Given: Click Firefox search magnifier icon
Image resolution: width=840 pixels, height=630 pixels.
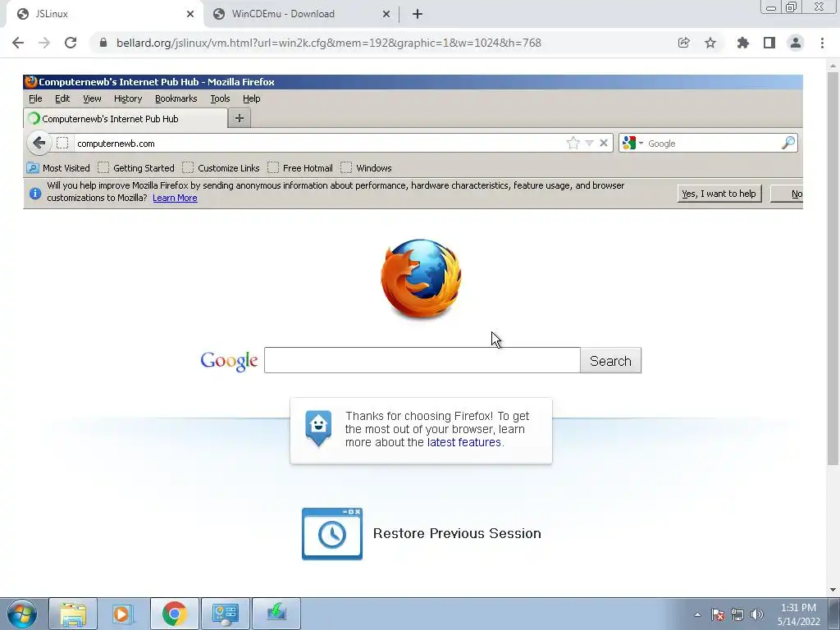Looking at the screenshot, I should (788, 143).
